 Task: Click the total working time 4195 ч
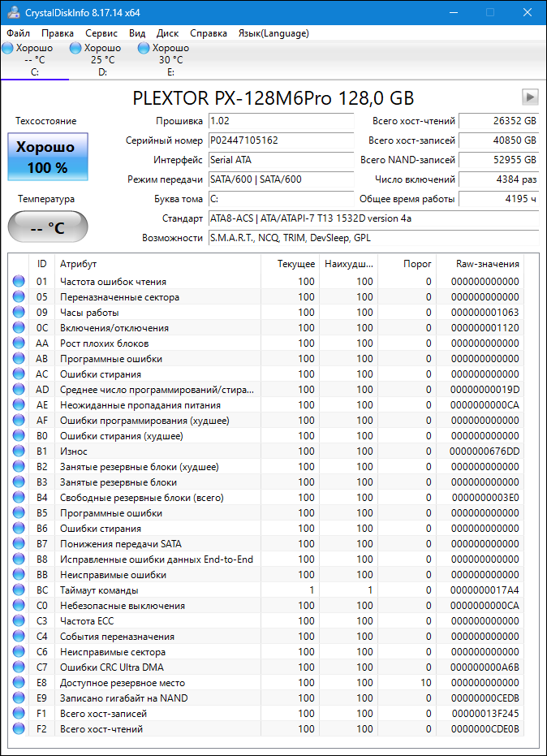pyautogui.click(x=499, y=199)
